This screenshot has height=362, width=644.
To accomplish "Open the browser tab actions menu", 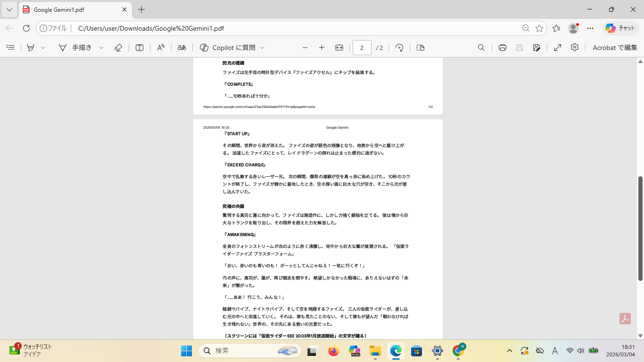I will [x=9, y=9].
